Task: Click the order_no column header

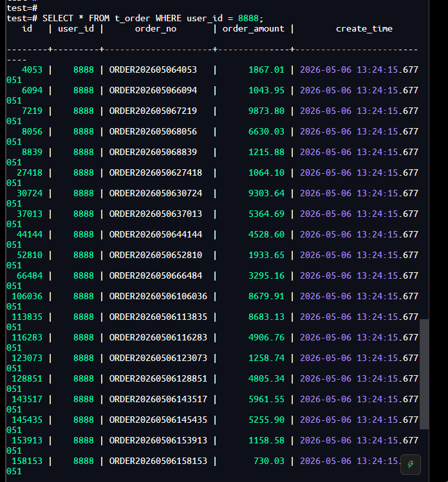Action: pos(156,29)
